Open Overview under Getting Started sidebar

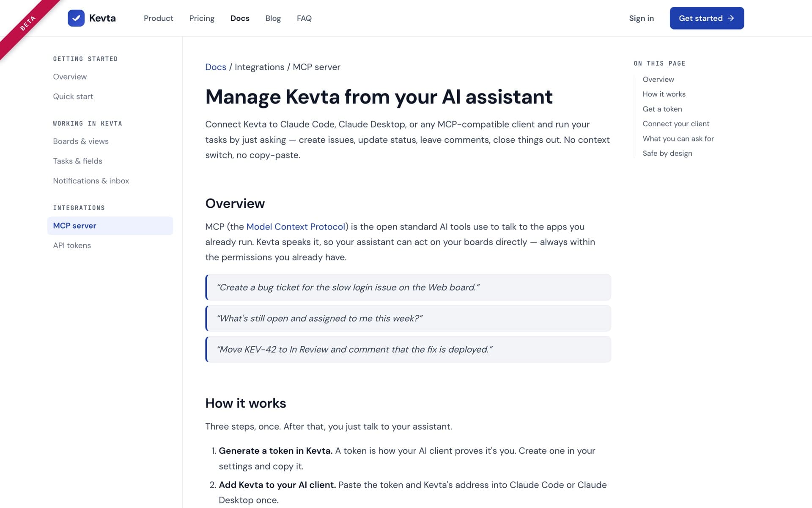(70, 77)
